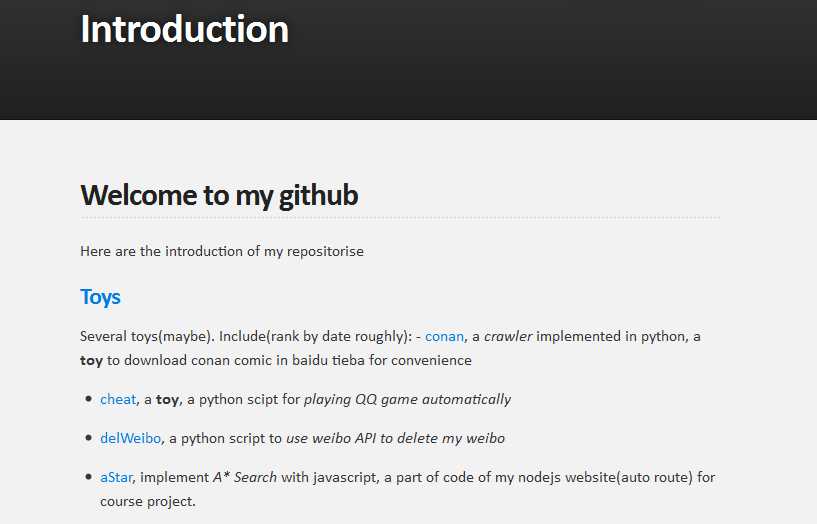Click the words course project
The image size is (817, 524).
click(x=147, y=502)
